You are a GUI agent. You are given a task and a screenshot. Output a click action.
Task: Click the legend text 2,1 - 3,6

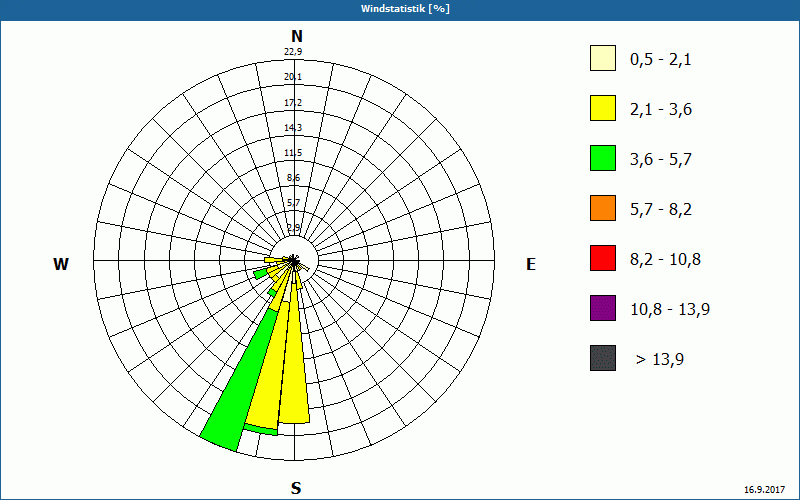click(661, 110)
